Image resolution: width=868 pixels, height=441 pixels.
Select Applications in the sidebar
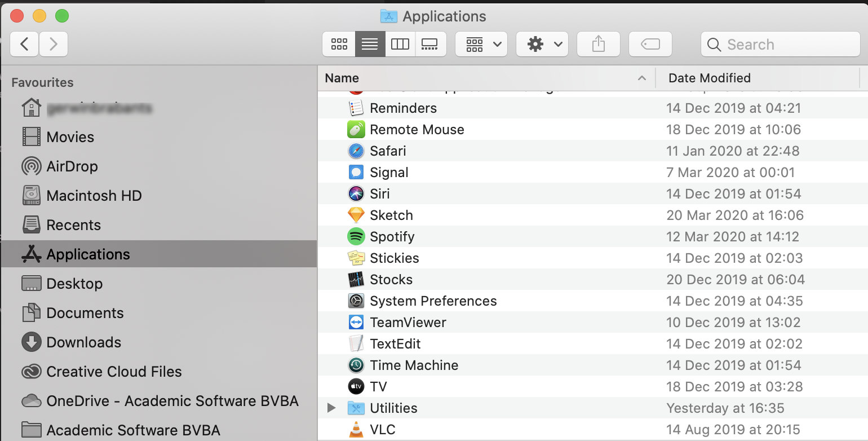[158, 254]
